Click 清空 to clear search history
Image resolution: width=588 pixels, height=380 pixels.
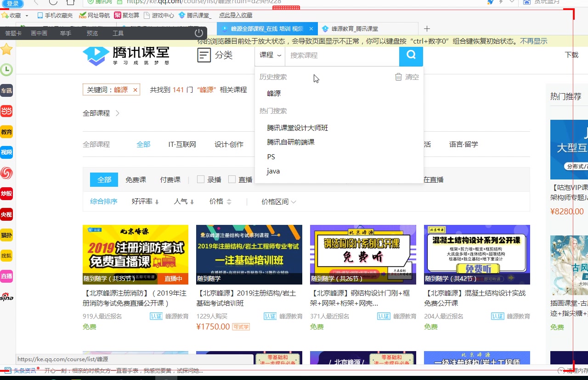412,77
